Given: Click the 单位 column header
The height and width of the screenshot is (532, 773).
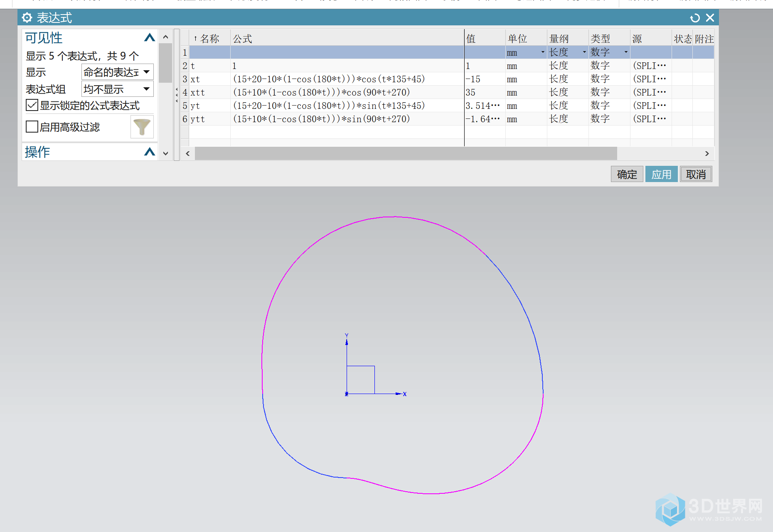Looking at the screenshot, I should [x=526, y=39].
